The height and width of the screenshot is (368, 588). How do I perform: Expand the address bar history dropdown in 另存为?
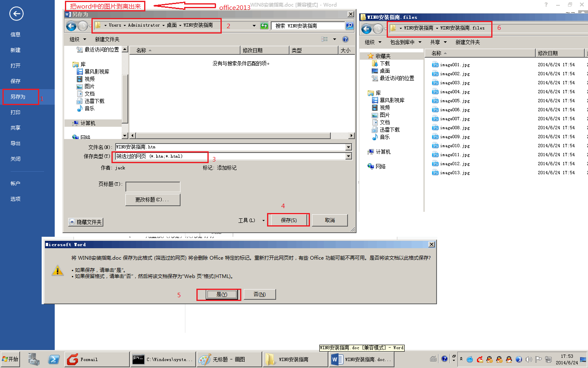(254, 26)
